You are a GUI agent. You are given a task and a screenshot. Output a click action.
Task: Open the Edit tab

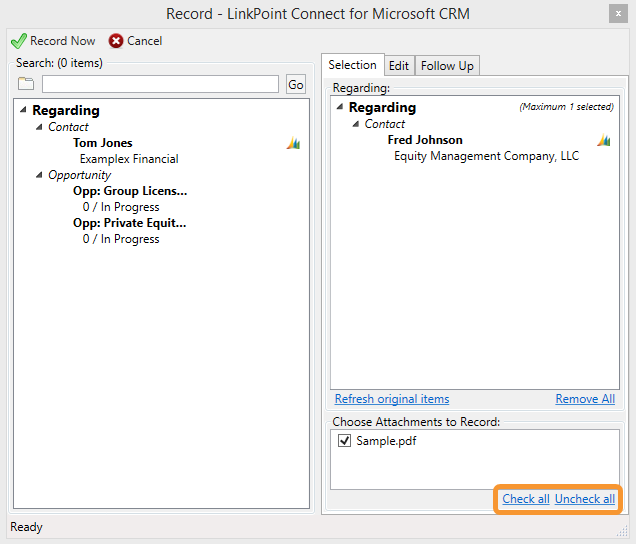click(399, 66)
